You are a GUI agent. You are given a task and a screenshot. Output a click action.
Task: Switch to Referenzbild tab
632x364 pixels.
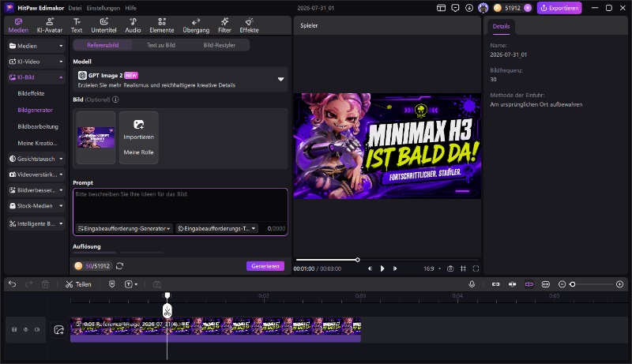click(103, 45)
